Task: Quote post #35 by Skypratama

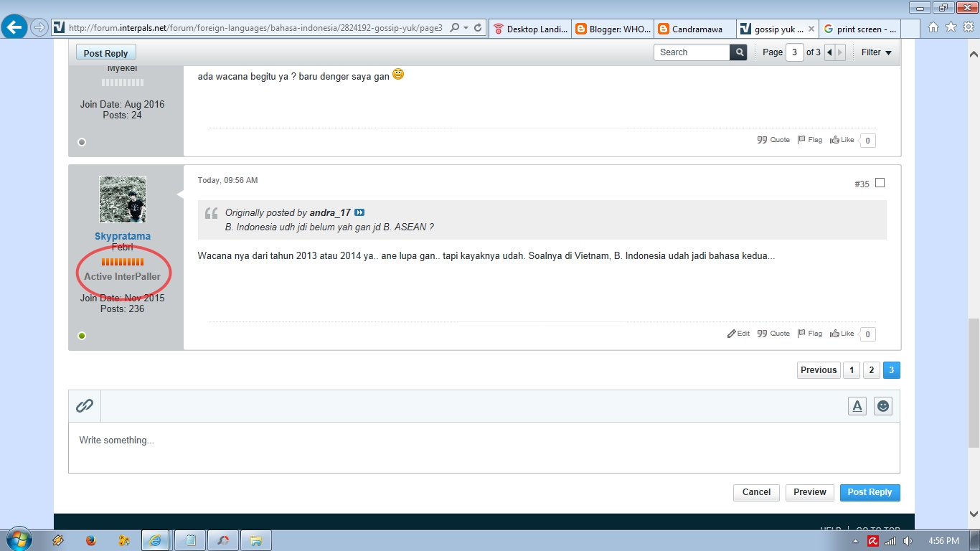Action: pos(773,334)
